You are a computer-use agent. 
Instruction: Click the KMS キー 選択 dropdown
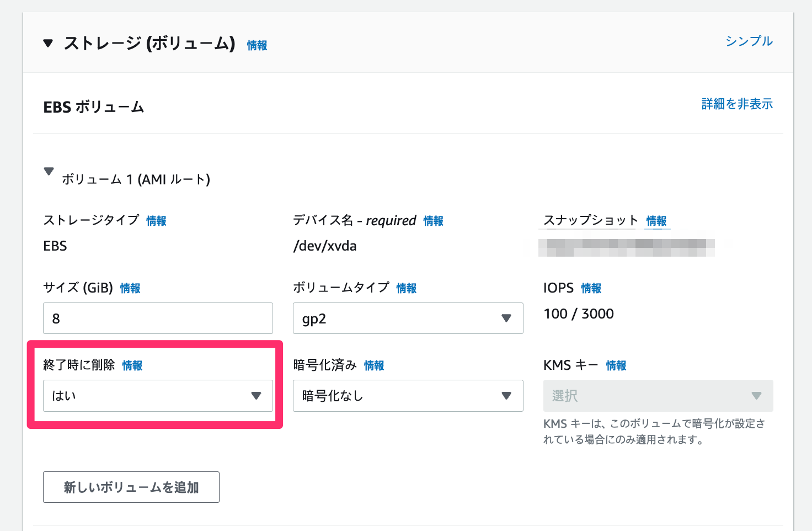658,395
